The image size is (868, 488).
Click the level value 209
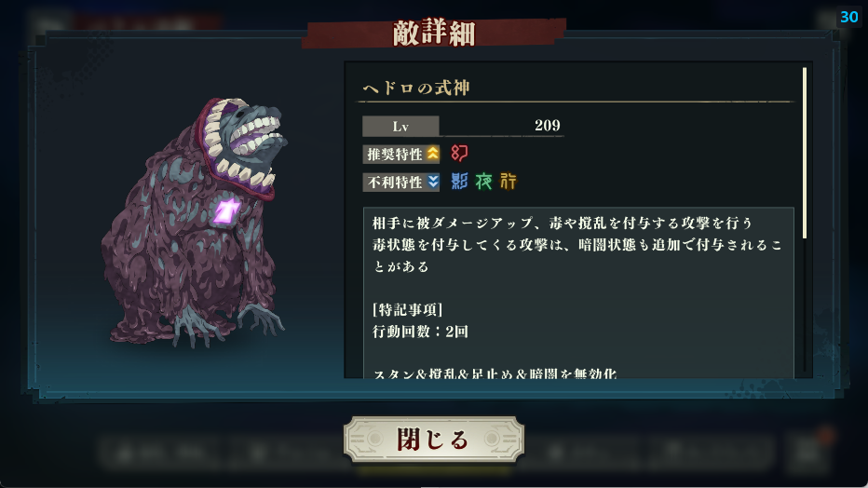pyautogui.click(x=548, y=126)
